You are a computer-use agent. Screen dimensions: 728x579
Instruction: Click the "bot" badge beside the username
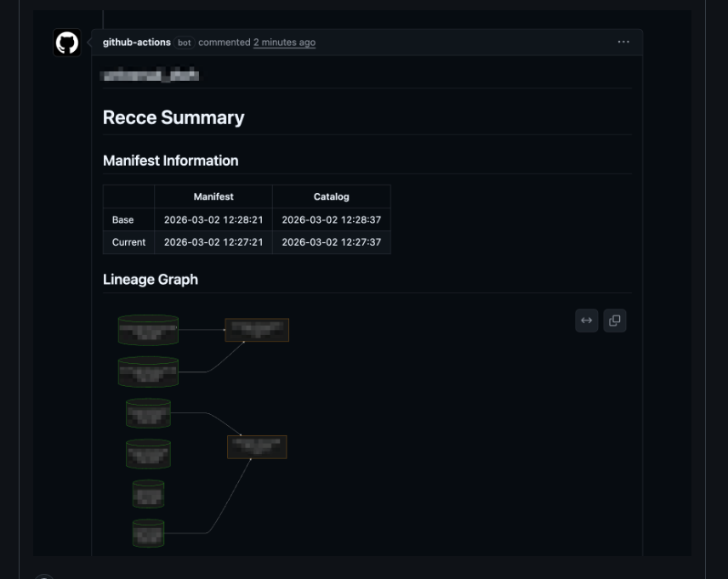point(185,42)
